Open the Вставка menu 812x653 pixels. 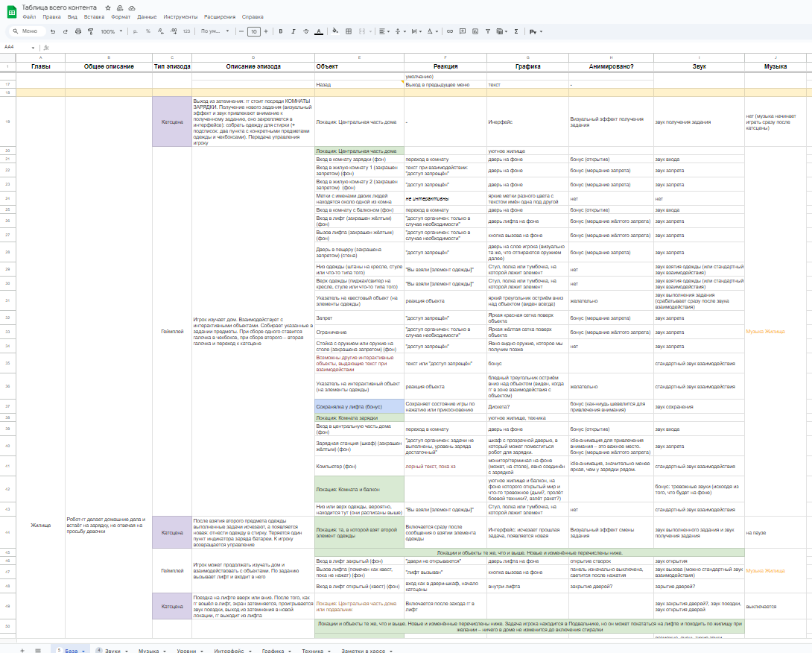point(95,17)
